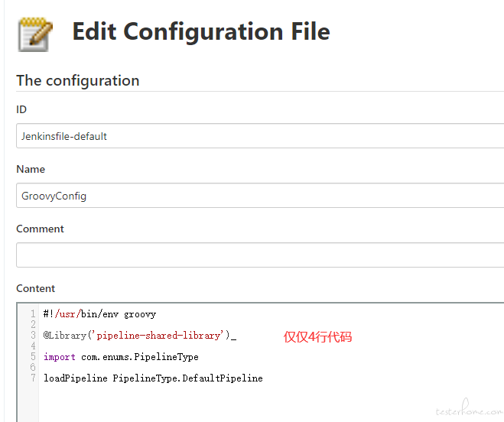Click the red Chinese annotation text
This screenshot has height=422, width=504.
[x=317, y=337]
